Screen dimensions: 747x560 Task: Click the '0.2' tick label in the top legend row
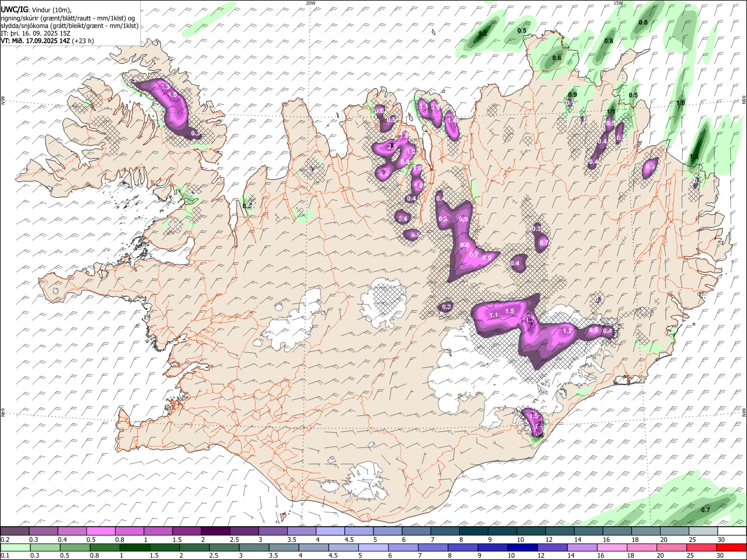pos(5,540)
